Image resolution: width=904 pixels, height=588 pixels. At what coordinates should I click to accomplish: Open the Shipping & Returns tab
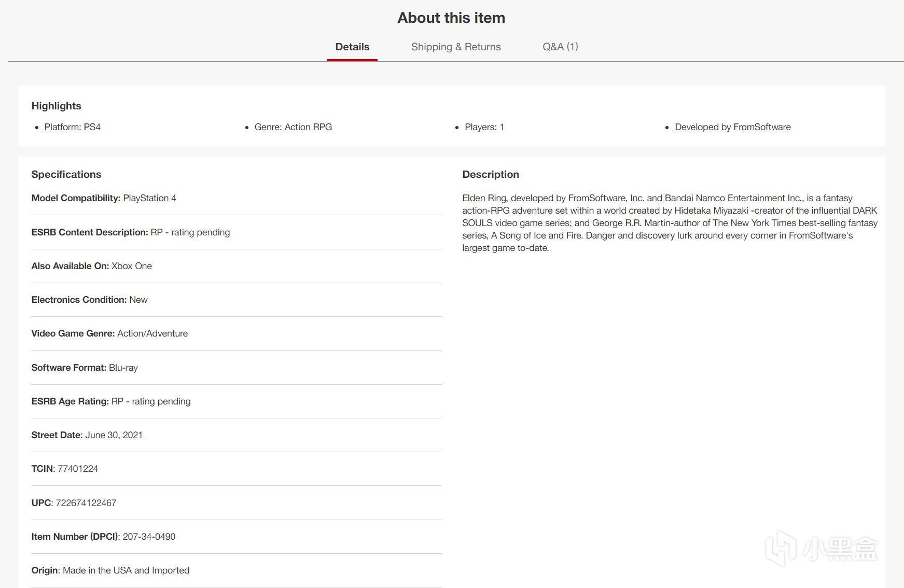point(456,47)
